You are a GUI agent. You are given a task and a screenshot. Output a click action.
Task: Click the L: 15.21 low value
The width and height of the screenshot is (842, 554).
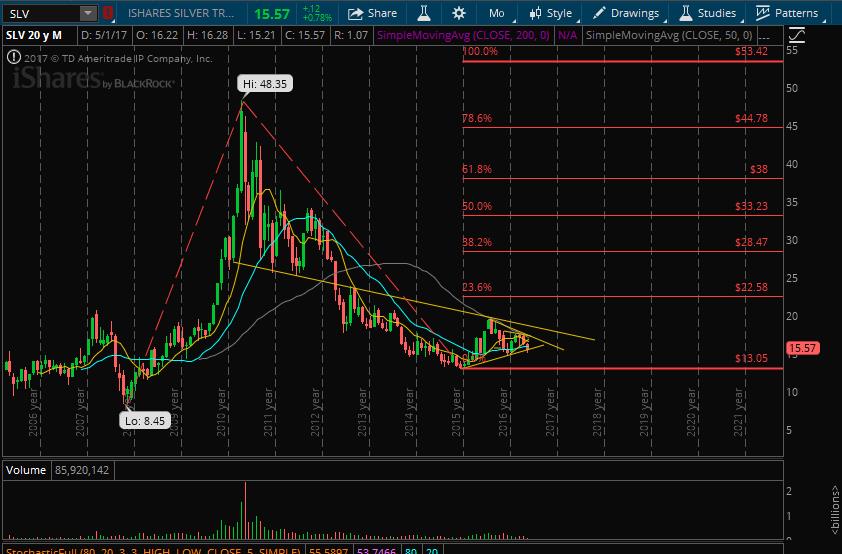257,35
